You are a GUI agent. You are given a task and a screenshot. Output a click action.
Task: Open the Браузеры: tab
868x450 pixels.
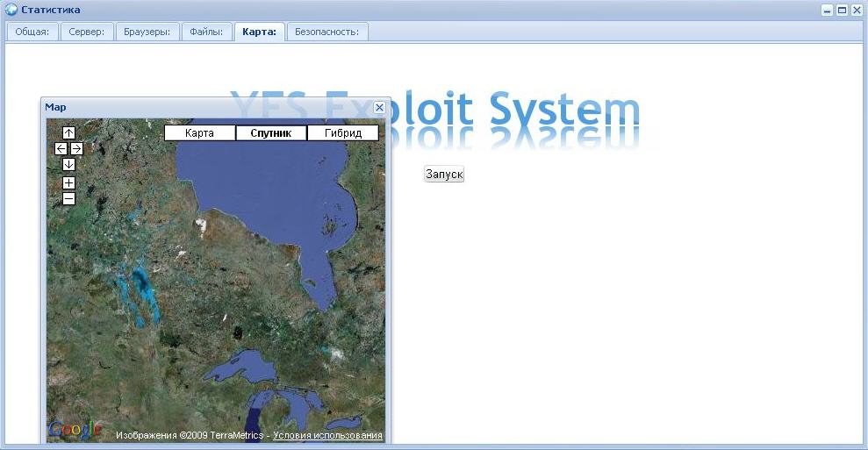click(x=147, y=32)
